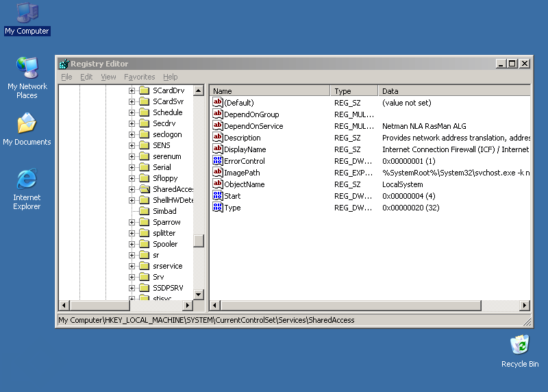Image resolution: width=548 pixels, height=392 pixels.
Task: Select the sr key in the tree
Action: tap(156, 255)
